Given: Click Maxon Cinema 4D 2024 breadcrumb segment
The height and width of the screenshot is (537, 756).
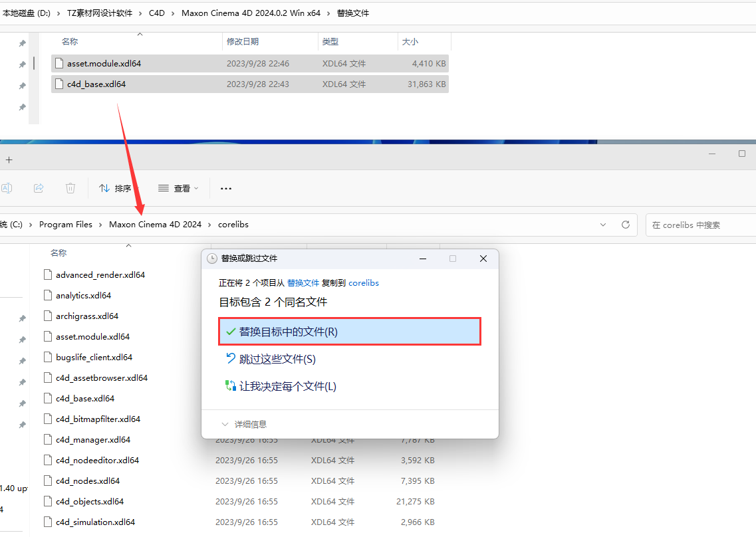Looking at the screenshot, I should point(155,225).
